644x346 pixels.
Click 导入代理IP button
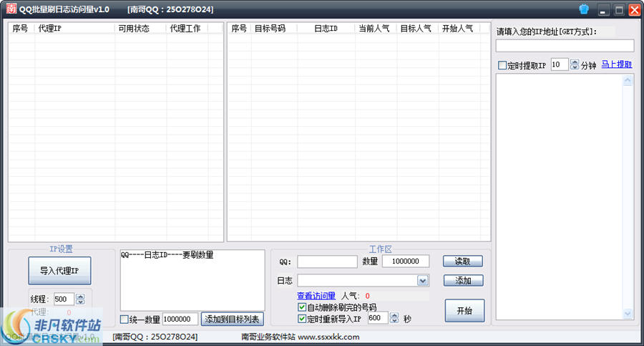coord(59,271)
